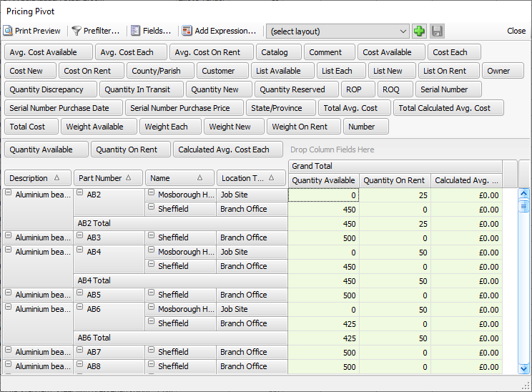Click the save layout floppy disk icon
532x392 pixels.
(437, 31)
